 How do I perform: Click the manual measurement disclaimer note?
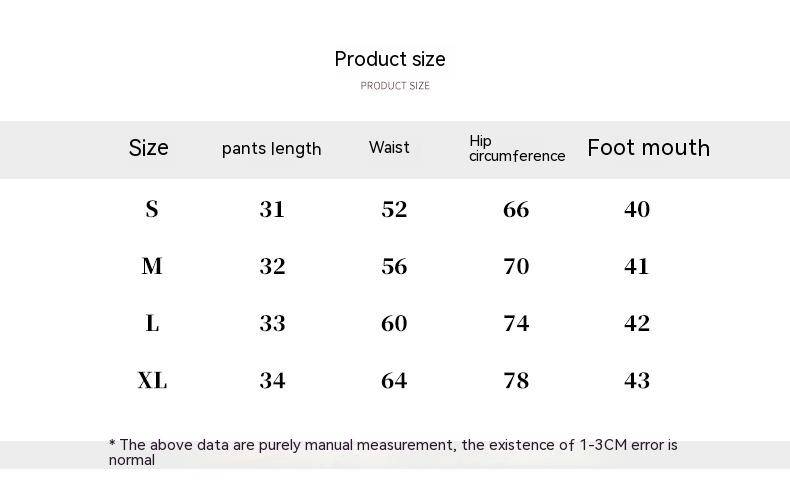point(393,452)
